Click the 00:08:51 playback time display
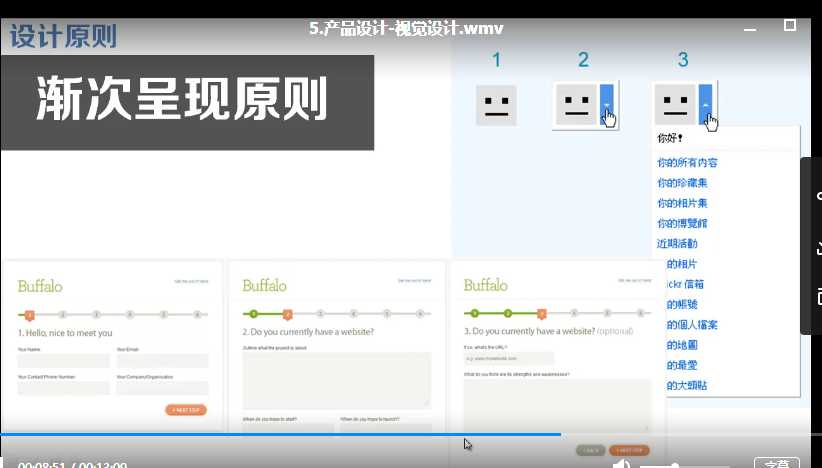 coord(44,465)
